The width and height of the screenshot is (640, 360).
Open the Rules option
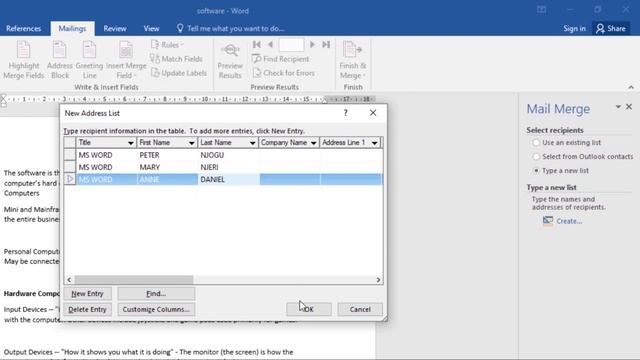[167, 45]
